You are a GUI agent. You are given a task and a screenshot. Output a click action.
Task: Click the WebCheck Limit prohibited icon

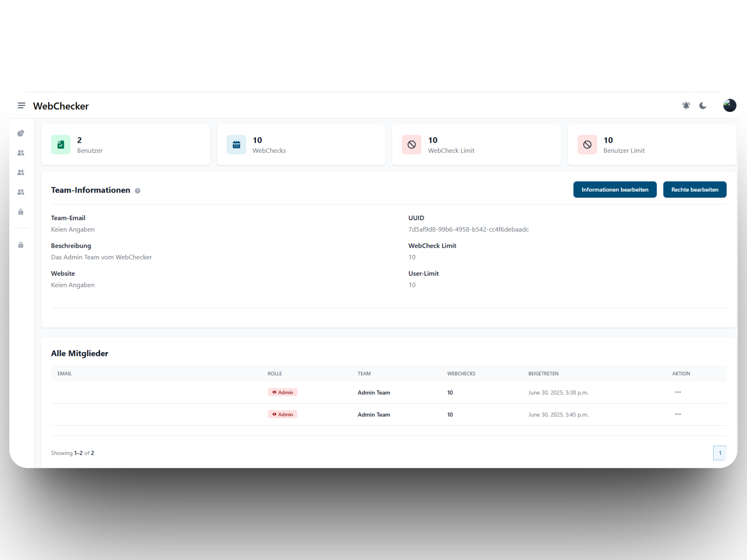click(x=412, y=145)
